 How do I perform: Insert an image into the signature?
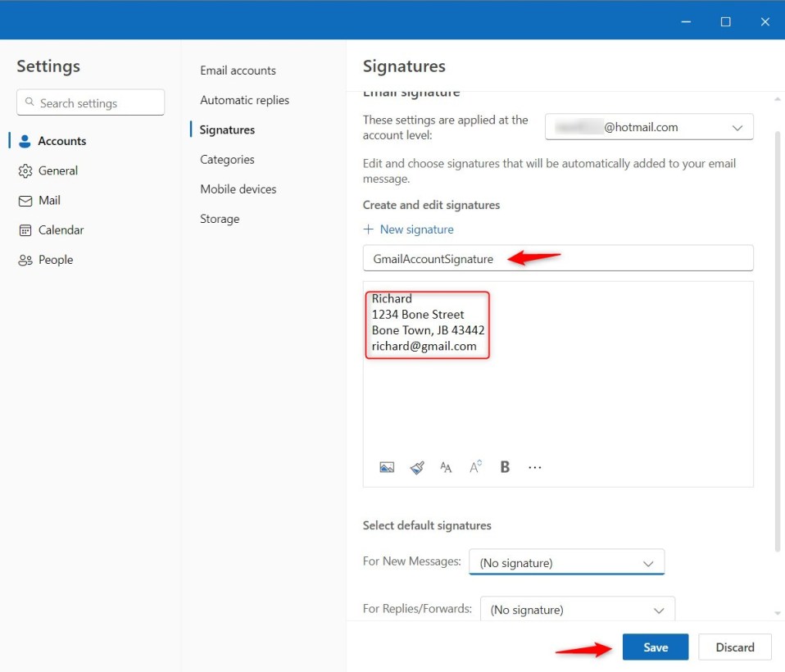pyautogui.click(x=387, y=467)
